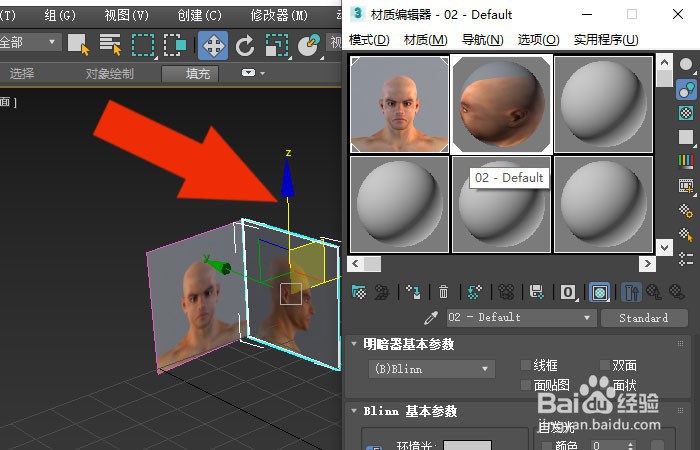The image size is (700, 450).
Task: Activate Select and Rotate tool
Action: (x=245, y=46)
